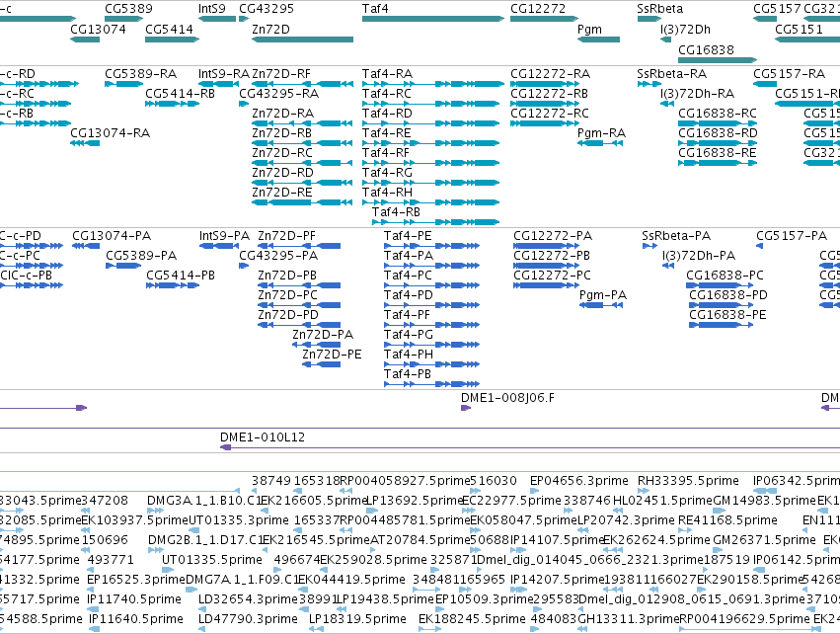Viewport: 840px width, 634px height.
Task: Select transcript Zn72D-RE
Action: pyautogui.click(x=281, y=192)
